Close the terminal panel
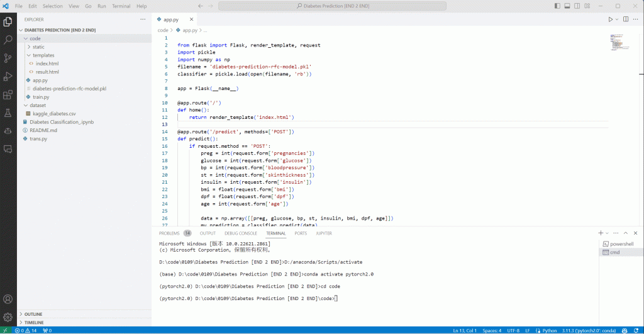 [x=635, y=233]
